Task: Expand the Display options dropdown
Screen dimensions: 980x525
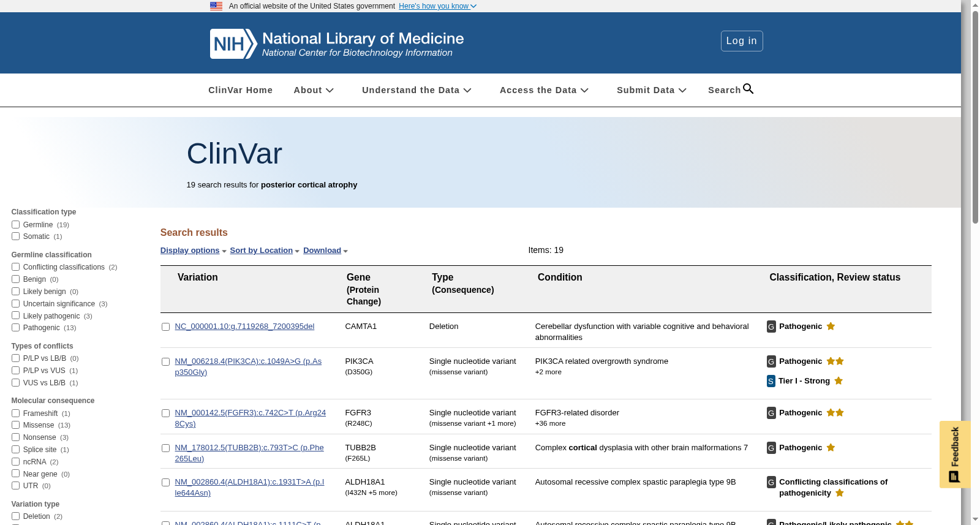Action: (194, 251)
